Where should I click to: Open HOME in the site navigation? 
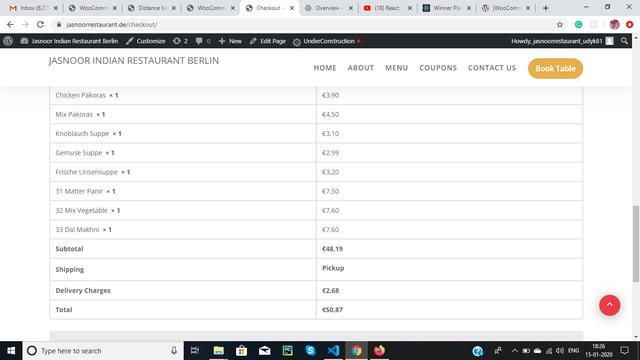(x=325, y=68)
